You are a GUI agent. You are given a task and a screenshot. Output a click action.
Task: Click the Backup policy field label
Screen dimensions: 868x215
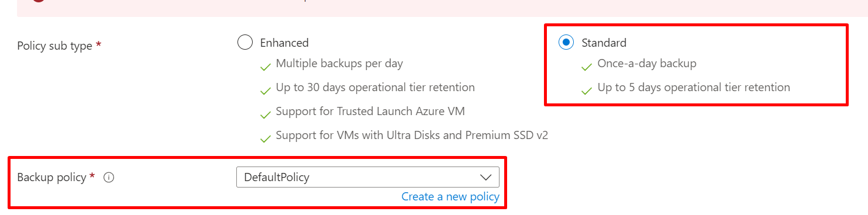coord(52,178)
